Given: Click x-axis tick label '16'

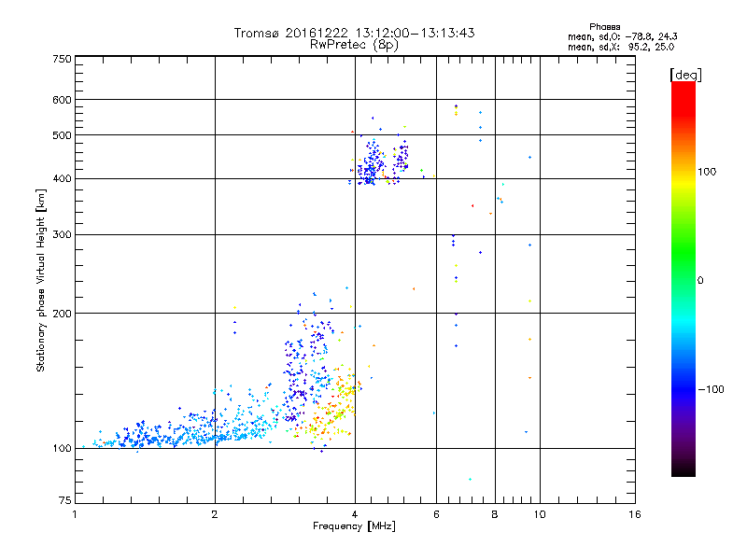Looking at the screenshot, I should click(x=635, y=514).
